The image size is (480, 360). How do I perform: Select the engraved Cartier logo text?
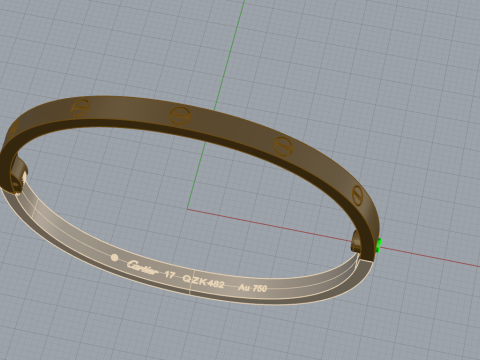point(142,267)
